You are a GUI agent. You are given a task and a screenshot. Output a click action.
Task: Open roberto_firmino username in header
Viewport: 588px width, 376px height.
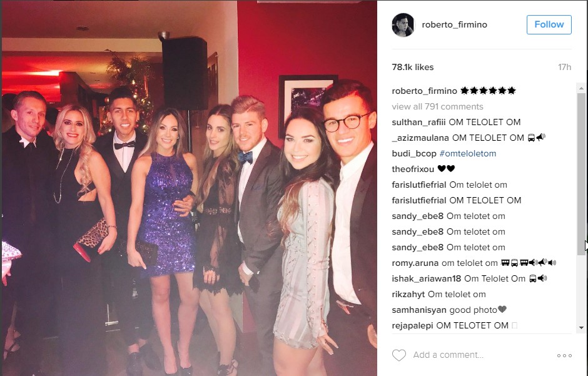(x=455, y=25)
